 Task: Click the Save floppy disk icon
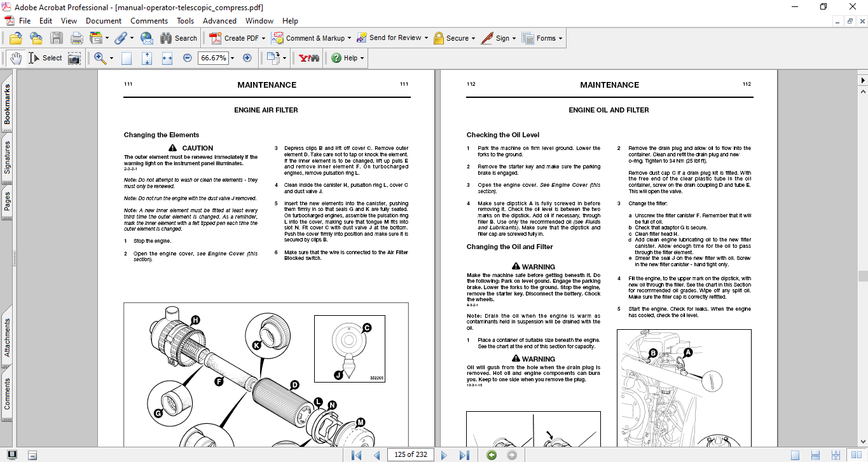(x=57, y=38)
